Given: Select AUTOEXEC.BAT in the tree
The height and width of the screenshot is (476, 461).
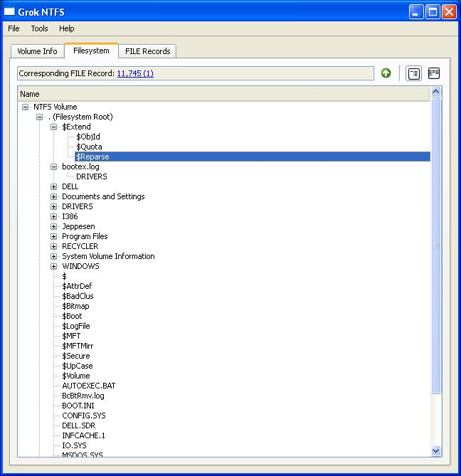Looking at the screenshot, I should pos(88,386).
